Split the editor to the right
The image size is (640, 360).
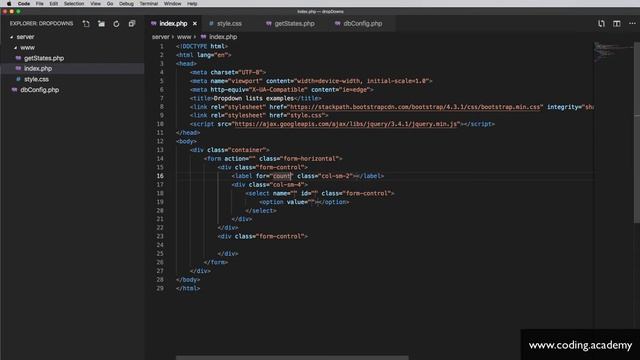pos(617,24)
